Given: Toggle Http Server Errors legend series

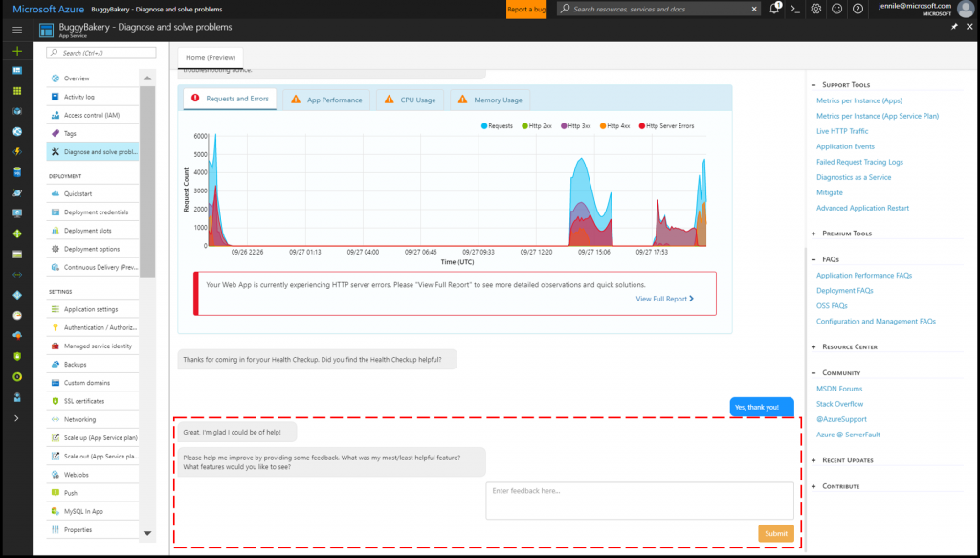Looking at the screenshot, I should pyautogui.click(x=669, y=125).
